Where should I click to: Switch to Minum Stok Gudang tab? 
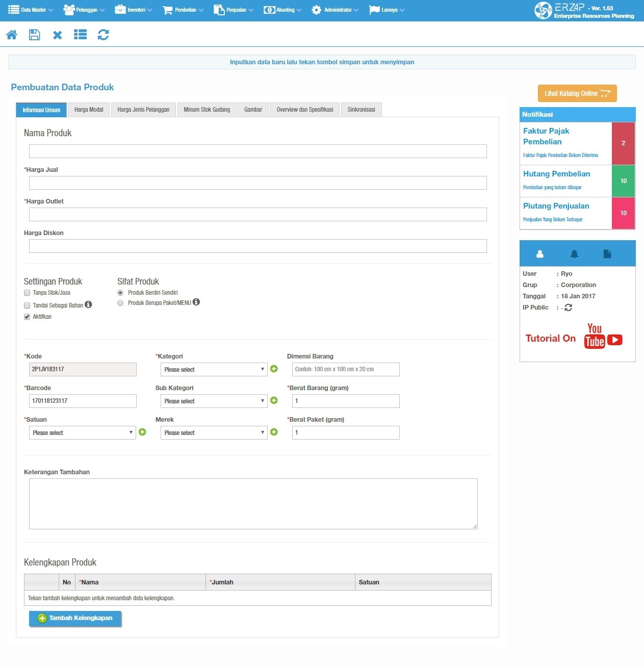click(x=207, y=110)
